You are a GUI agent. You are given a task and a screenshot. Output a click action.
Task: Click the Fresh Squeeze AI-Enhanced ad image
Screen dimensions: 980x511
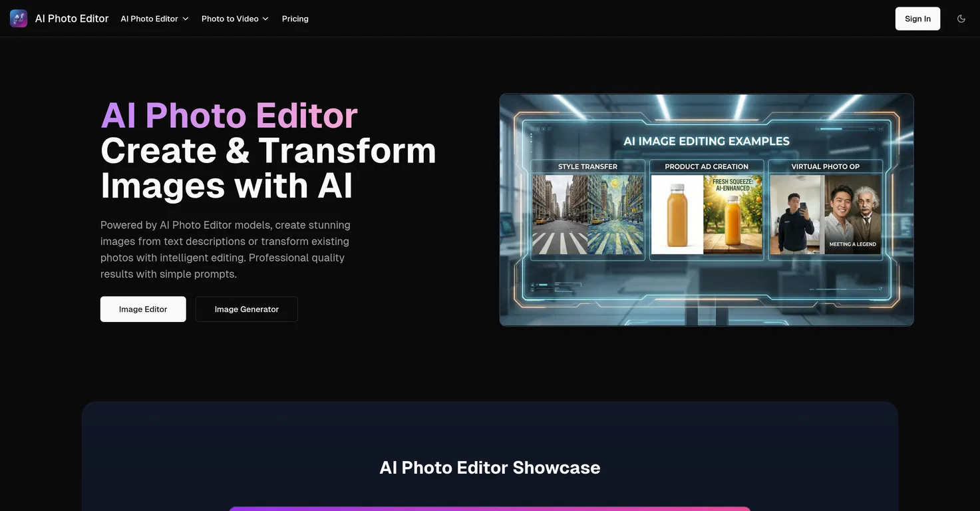click(733, 214)
